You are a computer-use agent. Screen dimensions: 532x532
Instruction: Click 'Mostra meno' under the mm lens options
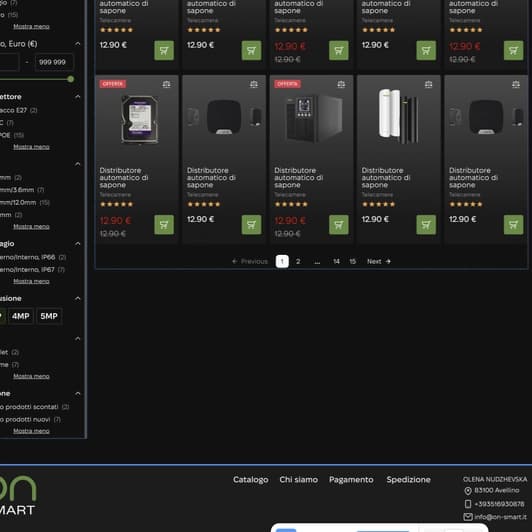(x=31, y=227)
